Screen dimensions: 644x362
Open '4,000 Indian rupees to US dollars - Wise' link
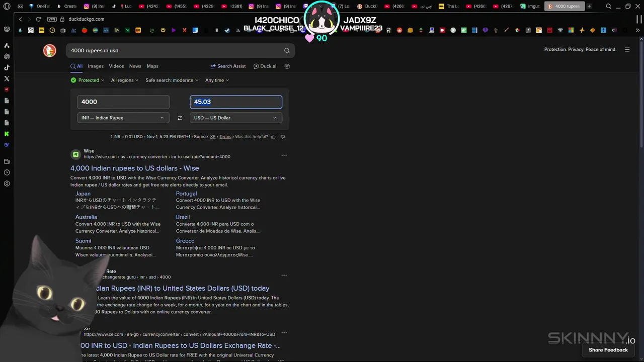coord(135,168)
